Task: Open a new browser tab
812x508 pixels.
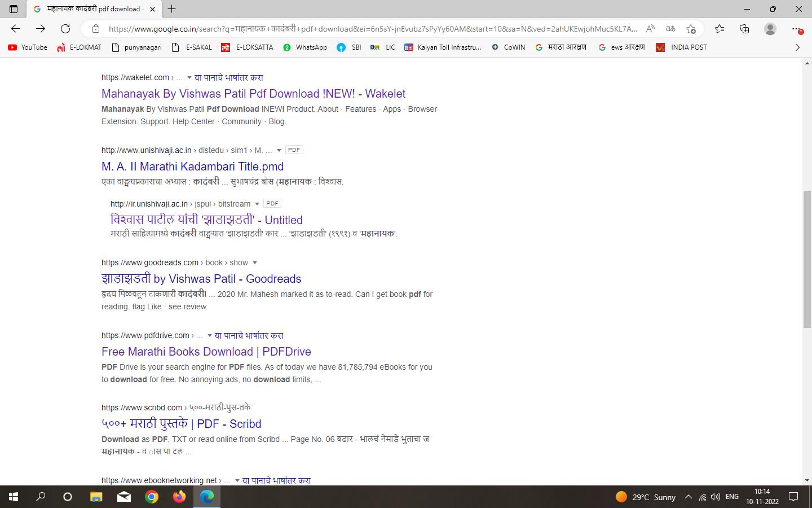Action: [172, 9]
